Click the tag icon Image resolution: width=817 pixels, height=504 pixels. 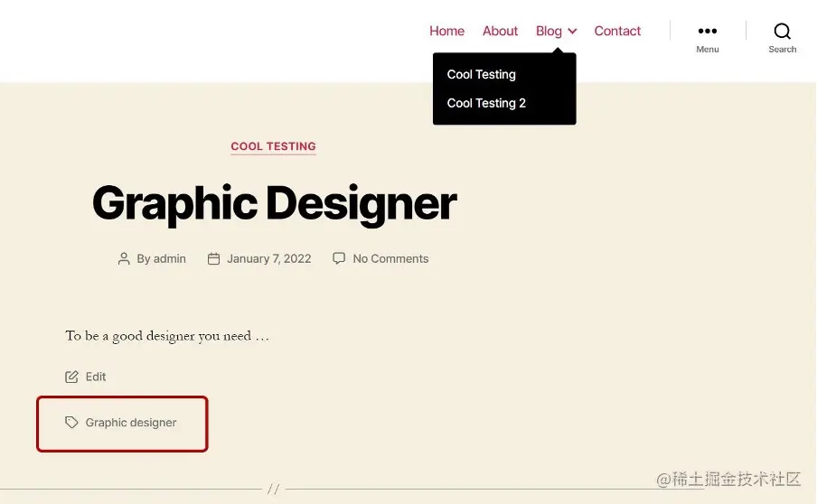tap(71, 422)
